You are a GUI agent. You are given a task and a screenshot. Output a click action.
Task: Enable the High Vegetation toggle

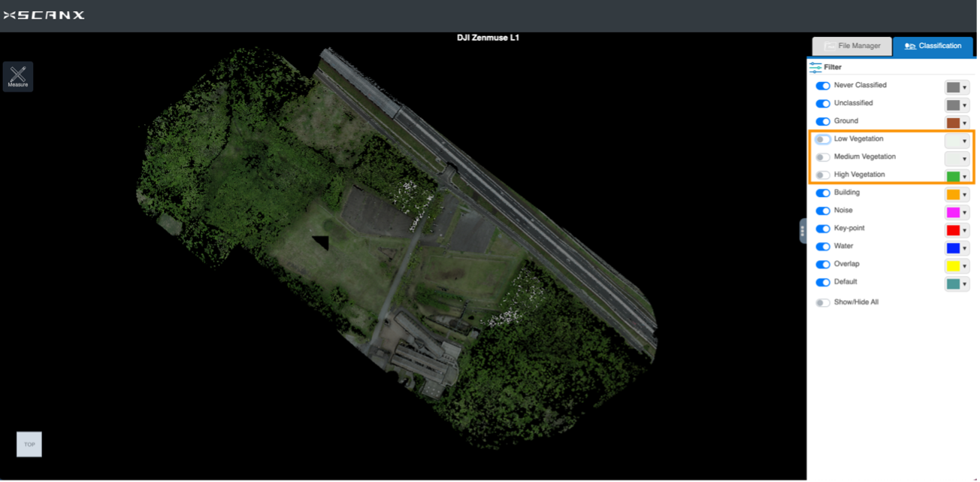pyautogui.click(x=823, y=175)
